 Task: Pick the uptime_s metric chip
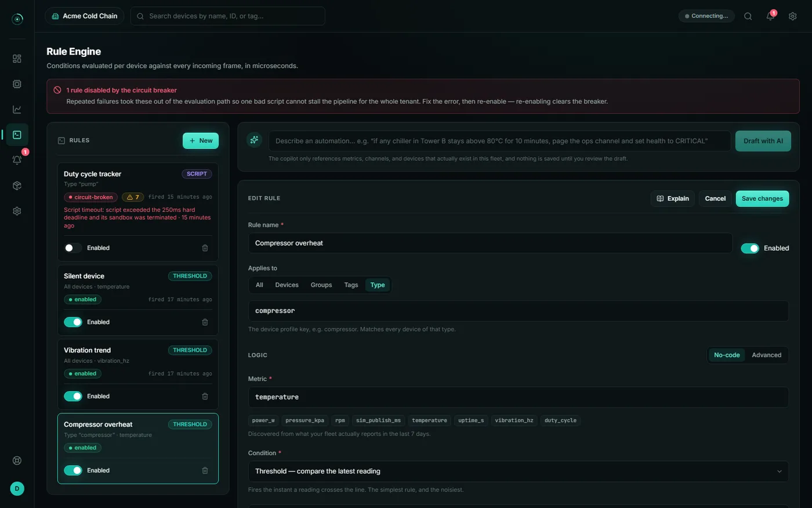[471, 420]
